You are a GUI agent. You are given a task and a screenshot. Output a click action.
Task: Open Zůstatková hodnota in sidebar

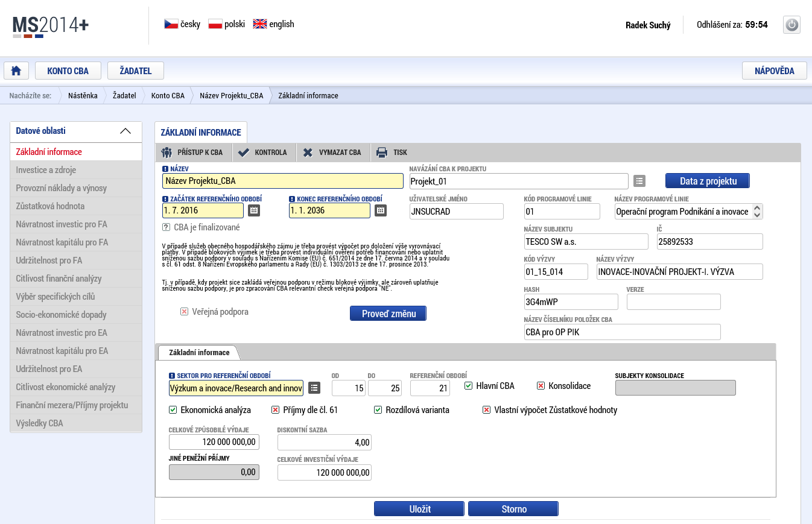coord(76,206)
